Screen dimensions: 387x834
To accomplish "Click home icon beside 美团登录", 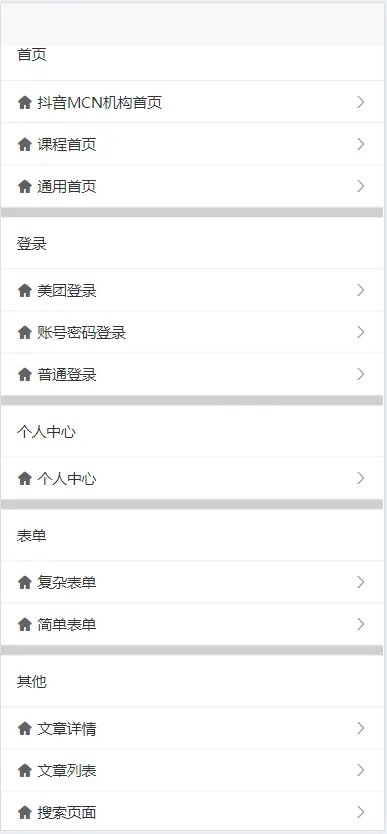I will tap(24, 290).
